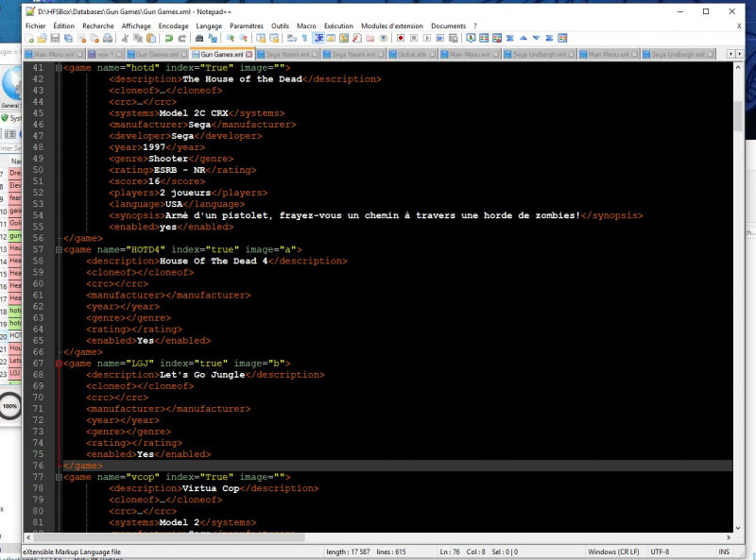Click UTF-8 encoding in status bar

coord(660,552)
